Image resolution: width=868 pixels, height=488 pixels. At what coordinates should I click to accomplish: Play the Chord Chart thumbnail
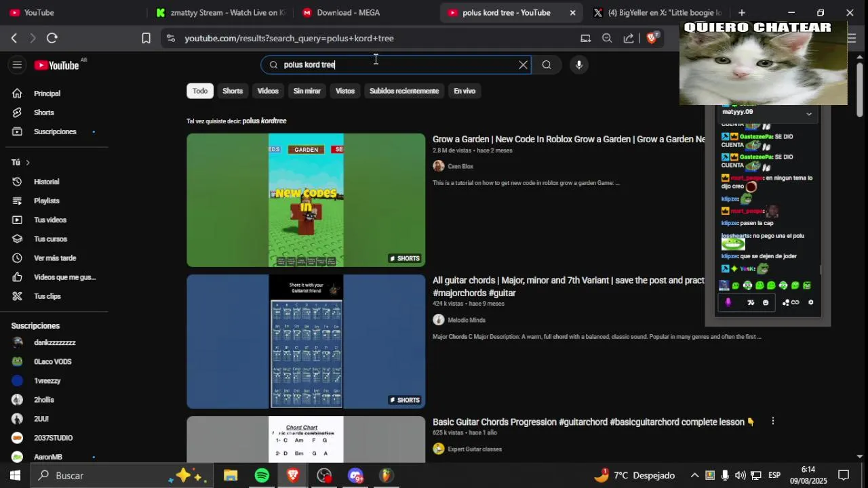[306, 439]
